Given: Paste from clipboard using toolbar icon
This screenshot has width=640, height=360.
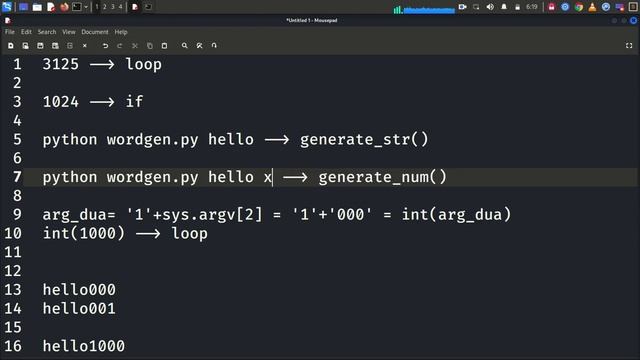Looking at the screenshot, I should click(164, 46).
